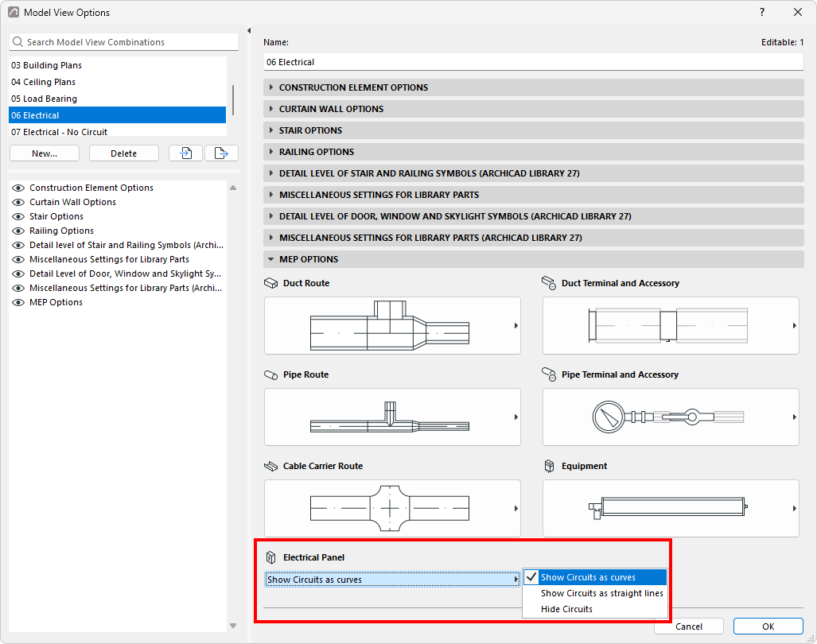Image resolution: width=817 pixels, height=644 pixels.
Task: Toggle visibility of Construction Element Options
Action: pos(18,188)
